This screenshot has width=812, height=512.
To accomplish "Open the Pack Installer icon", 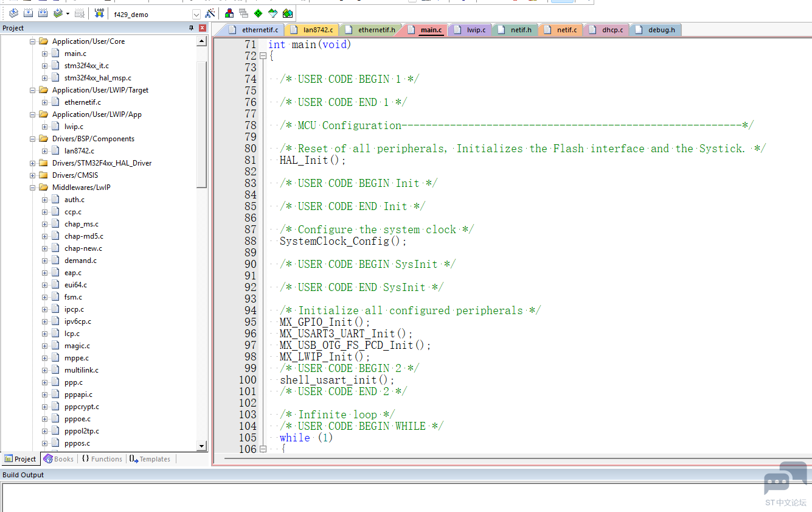I will point(288,13).
